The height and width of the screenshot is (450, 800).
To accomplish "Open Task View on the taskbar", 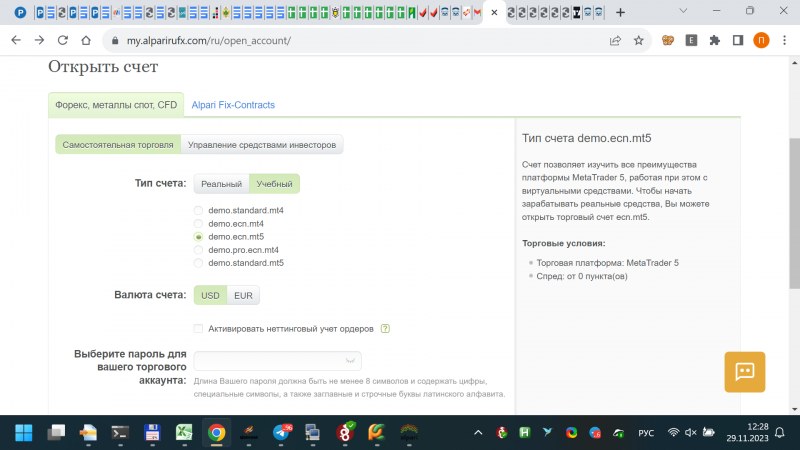I will point(56,433).
